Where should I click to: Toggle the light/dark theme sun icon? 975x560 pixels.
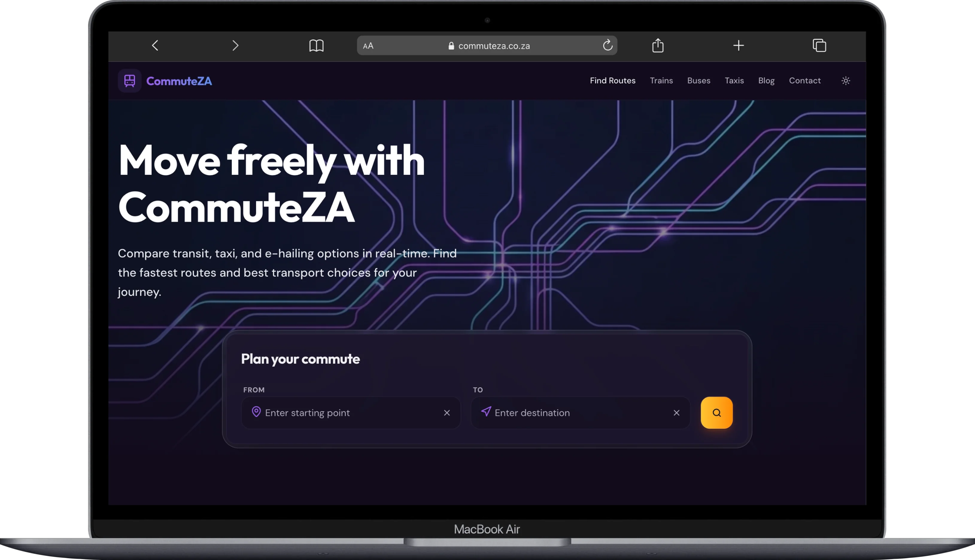click(845, 81)
